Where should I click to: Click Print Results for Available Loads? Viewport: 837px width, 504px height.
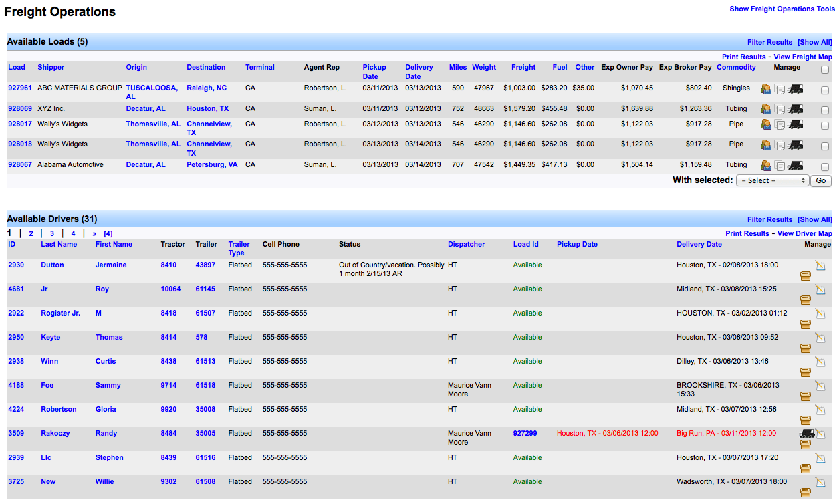click(x=744, y=57)
